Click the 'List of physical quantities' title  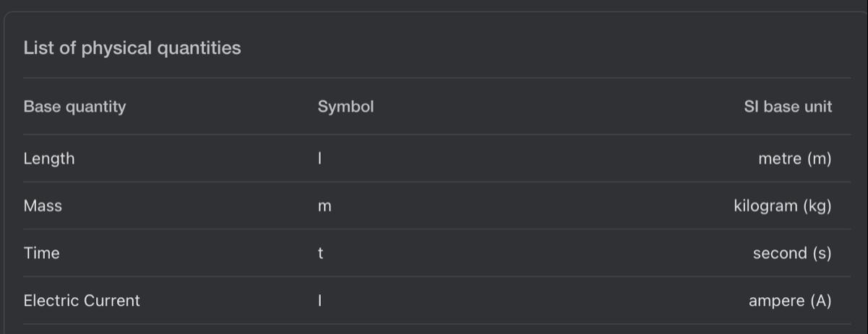pyautogui.click(x=132, y=48)
